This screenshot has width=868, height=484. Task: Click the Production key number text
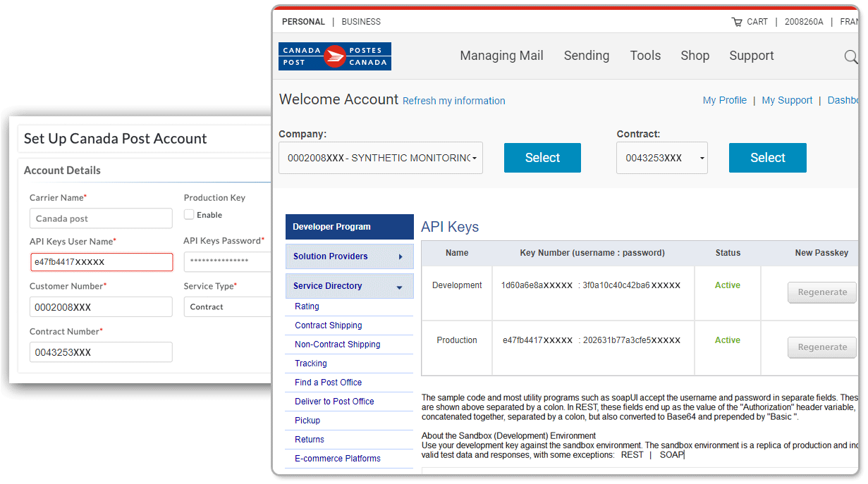pos(592,340)
